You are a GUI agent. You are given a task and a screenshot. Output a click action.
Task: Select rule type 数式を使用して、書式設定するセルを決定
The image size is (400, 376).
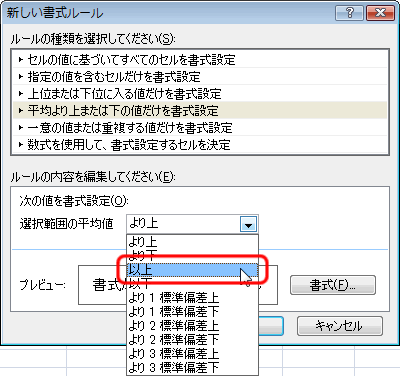tap(200, 145)
